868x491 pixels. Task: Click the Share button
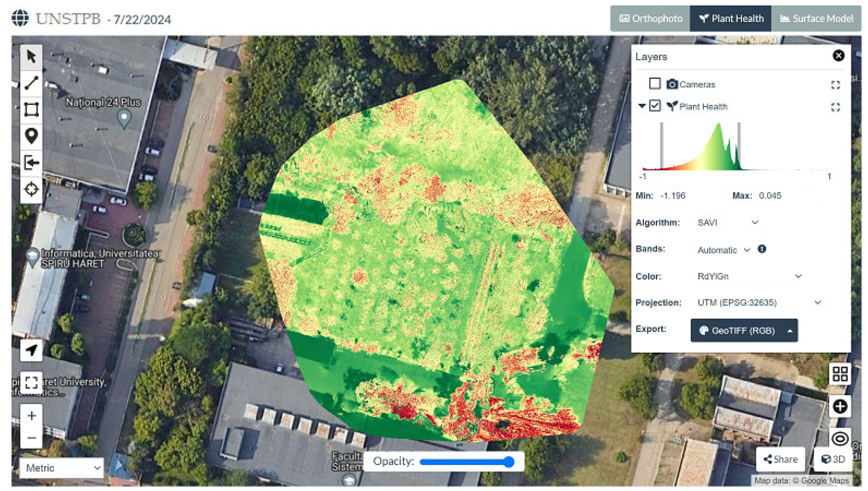point(780,459)
